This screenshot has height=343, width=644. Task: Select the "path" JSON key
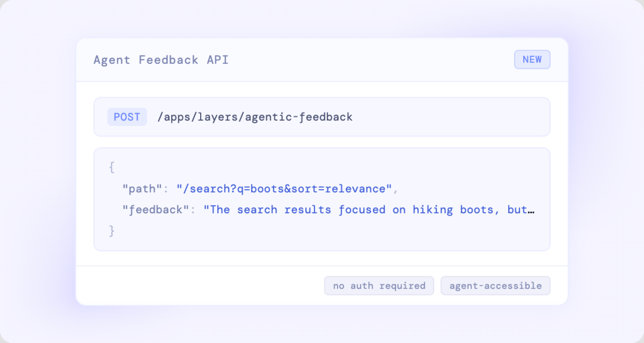142,188
